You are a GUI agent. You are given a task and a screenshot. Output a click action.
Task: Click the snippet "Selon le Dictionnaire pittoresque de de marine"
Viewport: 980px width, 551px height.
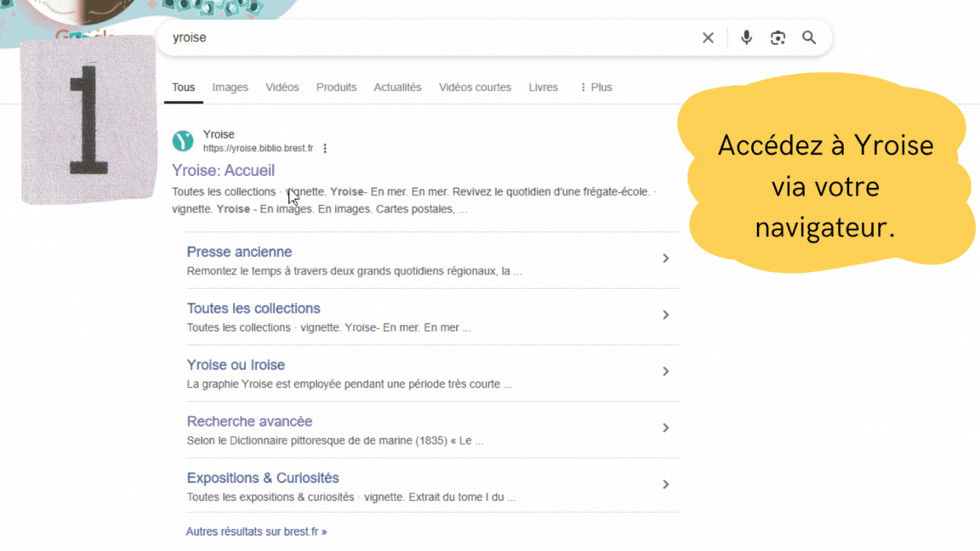(300, 441)
